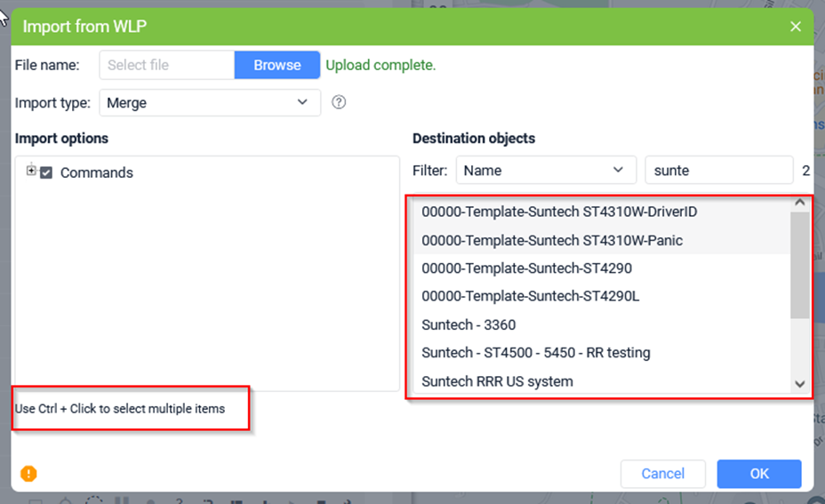Click the destination list scroll down arrow
The height and width of the screenshot is (504, 825).
coord(800,384)
